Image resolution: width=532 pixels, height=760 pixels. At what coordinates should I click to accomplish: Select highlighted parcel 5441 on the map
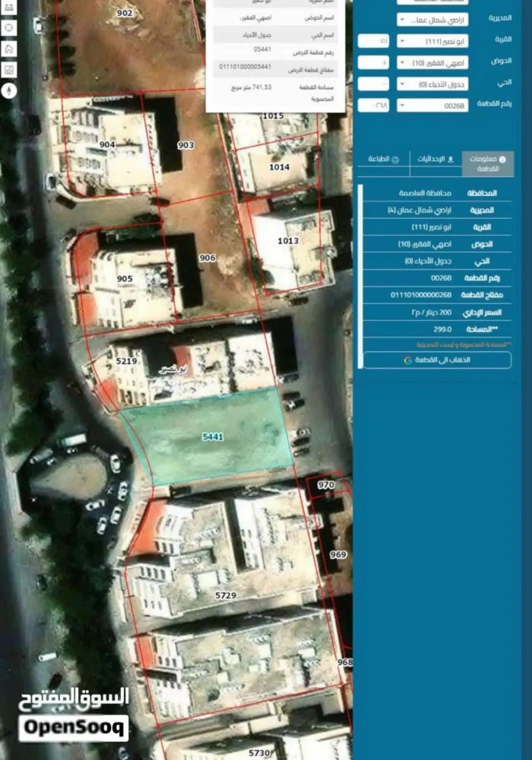(212, 437)
